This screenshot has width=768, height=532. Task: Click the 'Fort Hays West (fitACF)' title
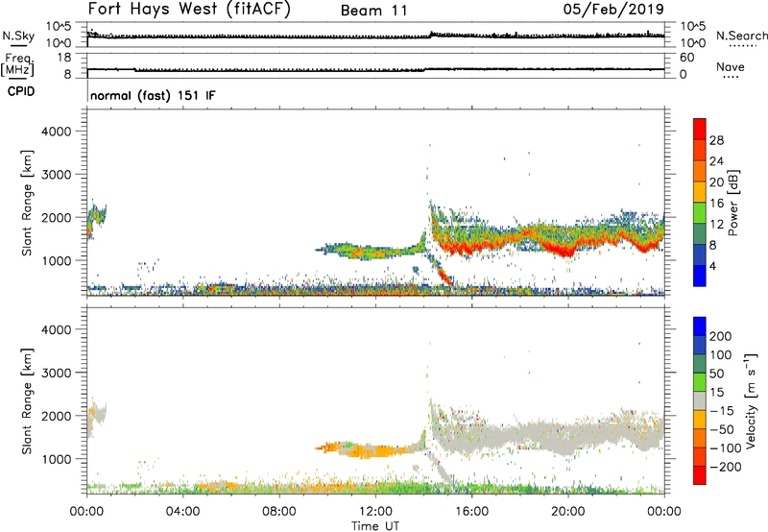pyautogui.click(x=189, y=10)
